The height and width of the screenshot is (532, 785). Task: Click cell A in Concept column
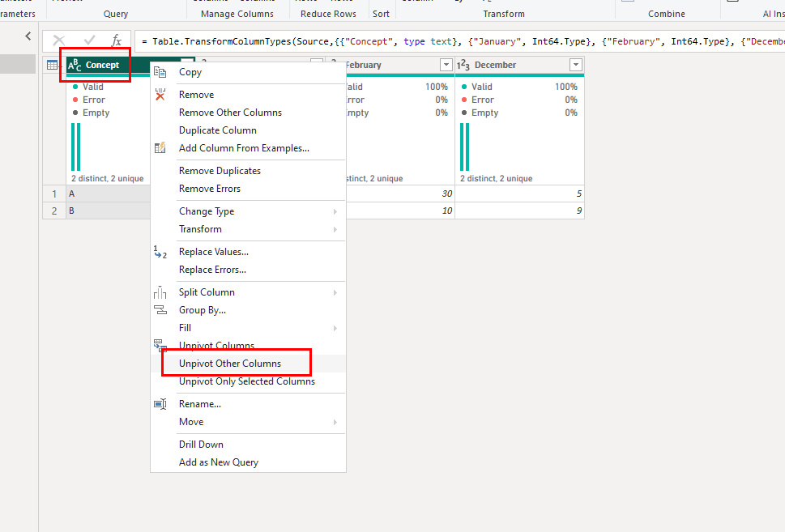tap(108, 194)
